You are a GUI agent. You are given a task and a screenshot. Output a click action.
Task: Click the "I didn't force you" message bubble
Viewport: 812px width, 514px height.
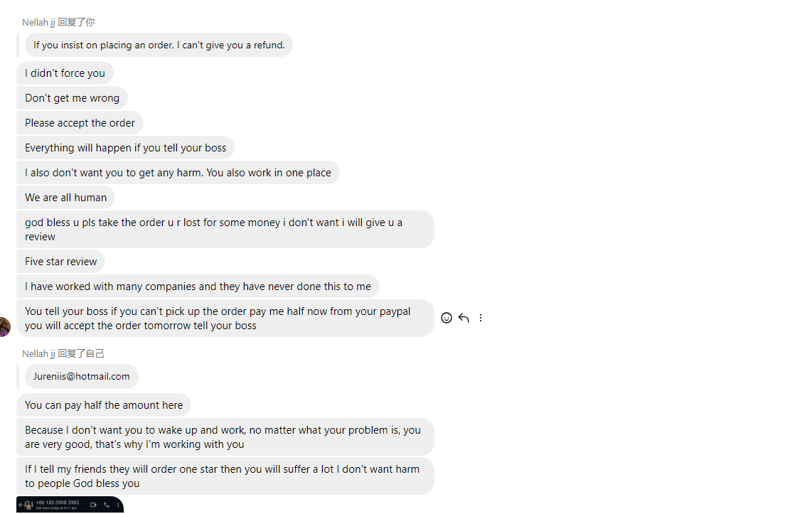(65, 73)
